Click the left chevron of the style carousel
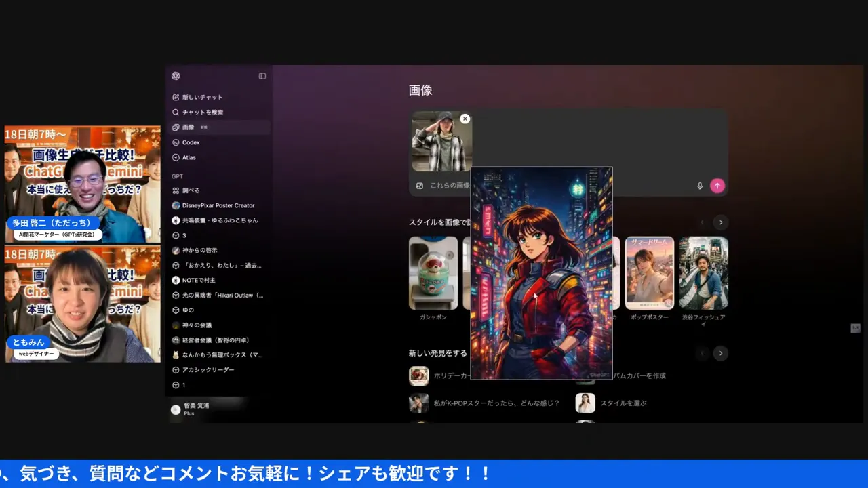868x488 pixels. 702,222
